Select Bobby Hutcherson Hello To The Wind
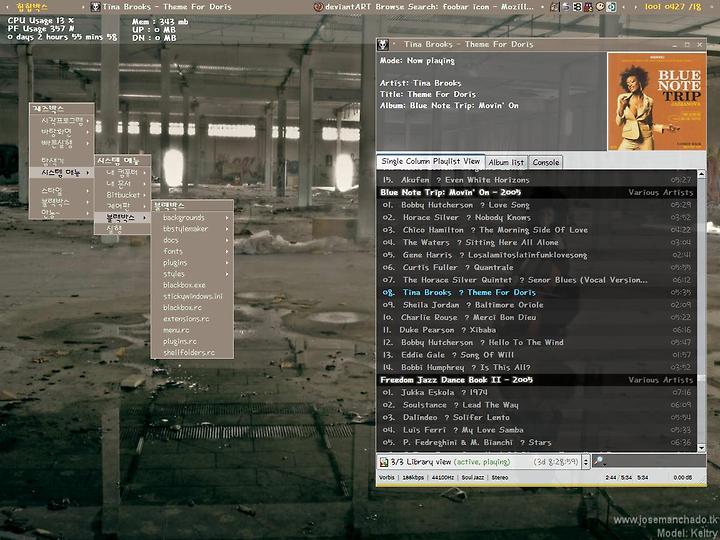720x540 pixels. click(x=536, y=342)
